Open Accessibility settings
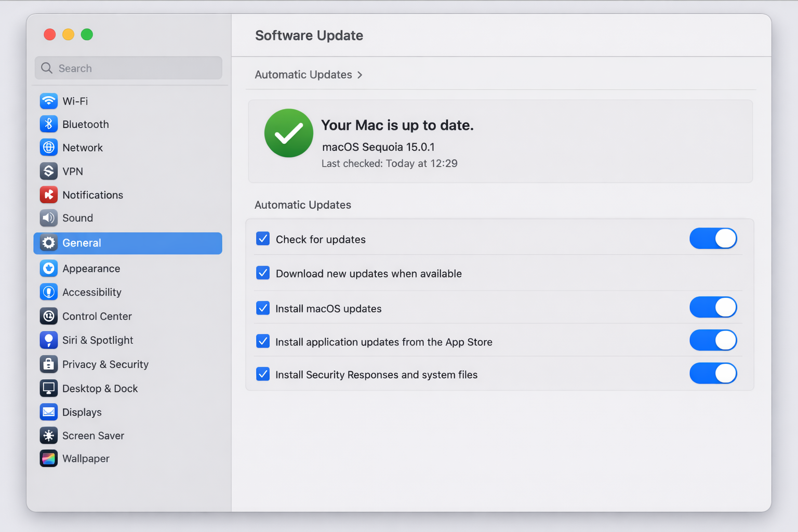 [x=128, y=292]
